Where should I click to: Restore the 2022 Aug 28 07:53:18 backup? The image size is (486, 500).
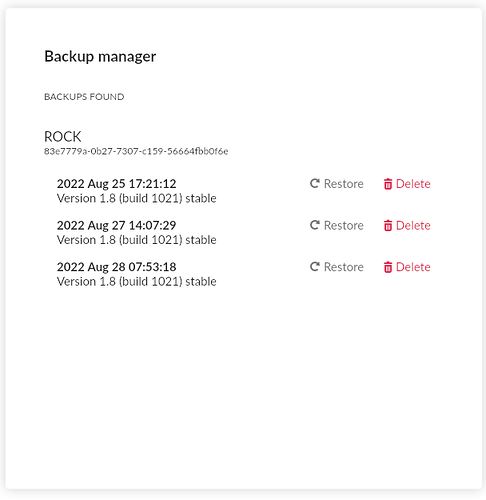click(337, 267)
